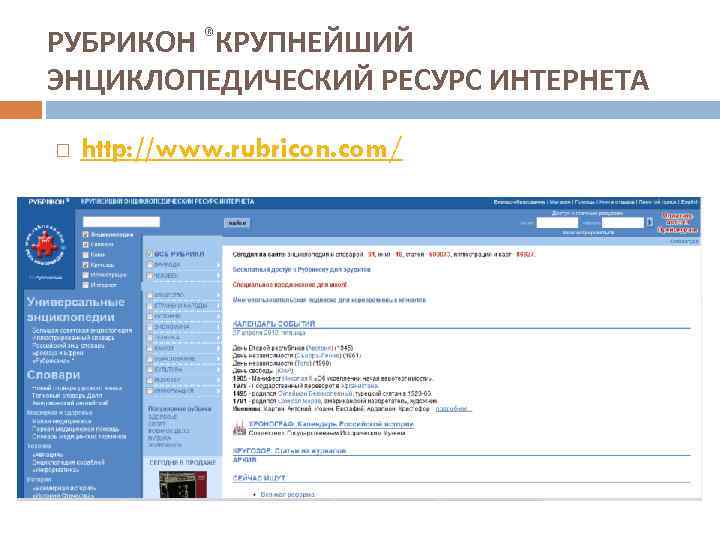Expand the ИНФОРМАЦИЯ rubric arrow
Screen dimensions: 720x540
click(219, 391)
